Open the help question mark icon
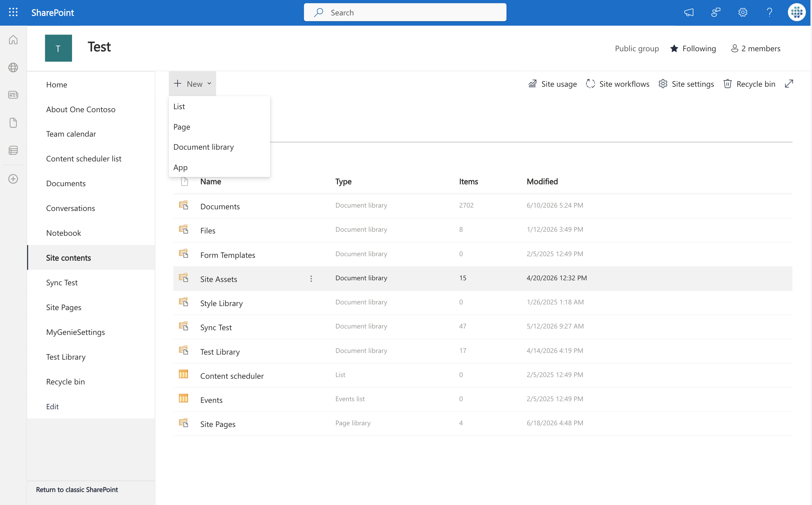The height and width of the screenshot is (505, 812). (x=769, y=12)
